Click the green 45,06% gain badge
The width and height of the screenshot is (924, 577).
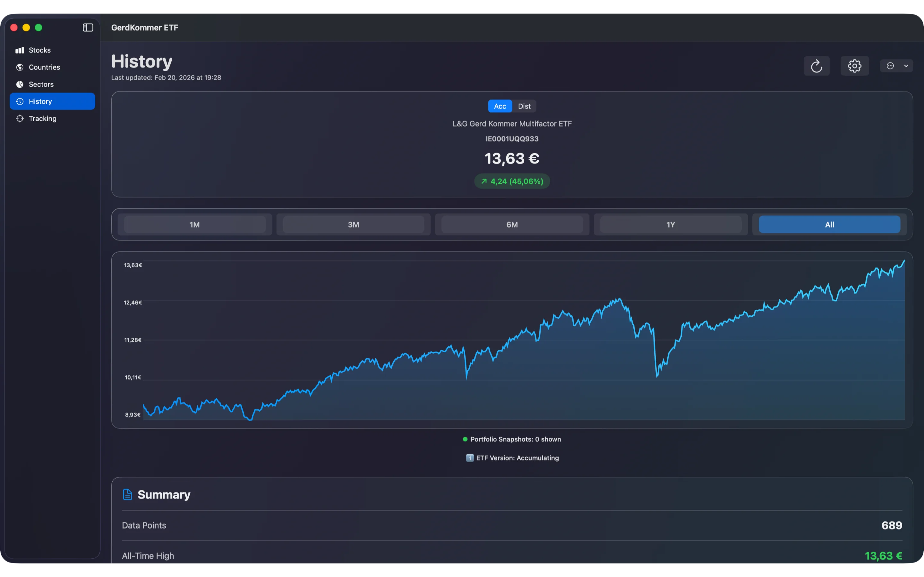pyautogui.click(x=512, y=181)
